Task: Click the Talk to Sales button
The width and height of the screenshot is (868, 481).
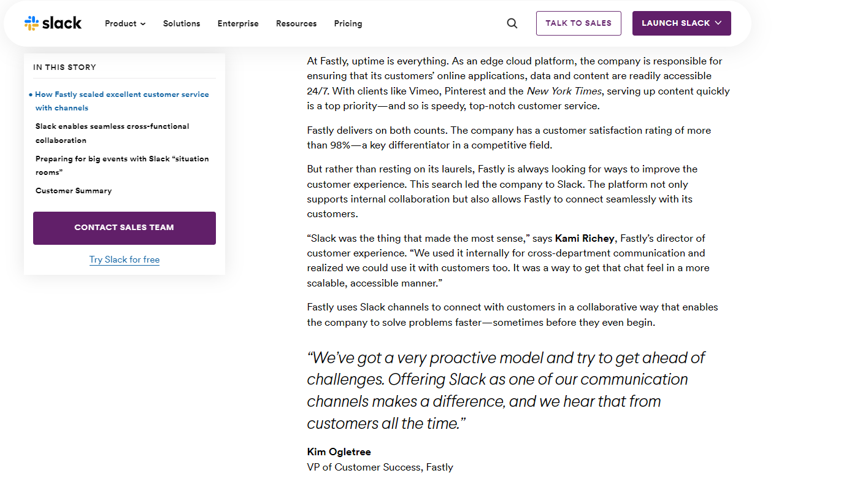Action: point(578,23)
